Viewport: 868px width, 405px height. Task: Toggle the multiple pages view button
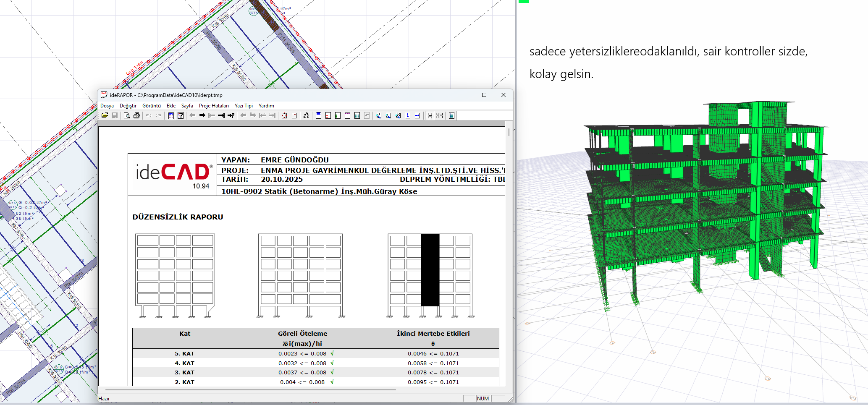(440, 115)
